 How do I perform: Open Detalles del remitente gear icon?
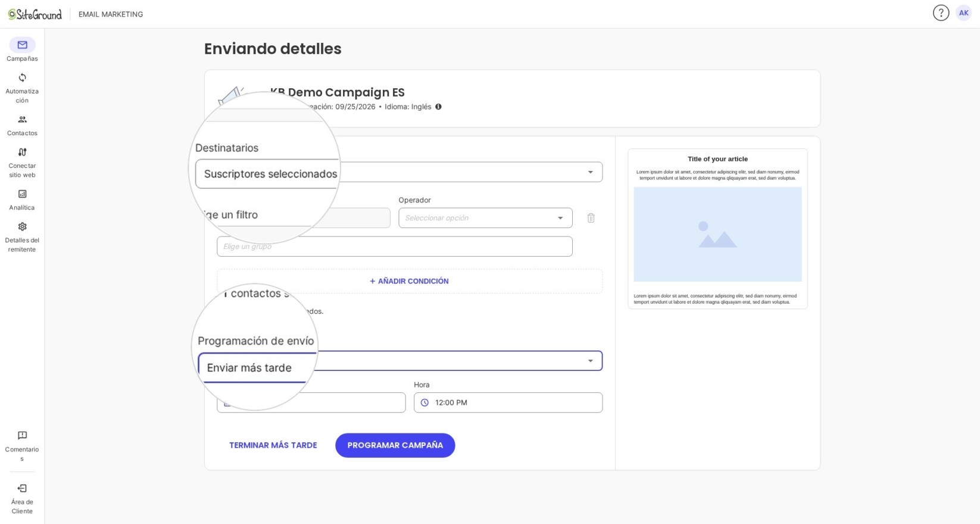[22, 227]
